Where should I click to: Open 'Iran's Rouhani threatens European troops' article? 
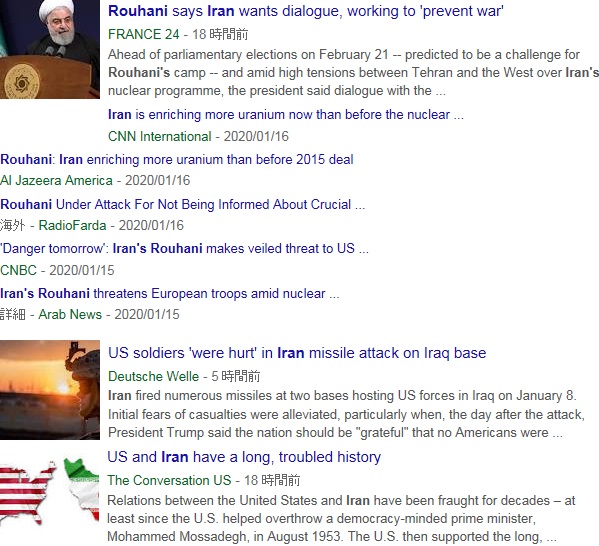click(x=170, y=293)
